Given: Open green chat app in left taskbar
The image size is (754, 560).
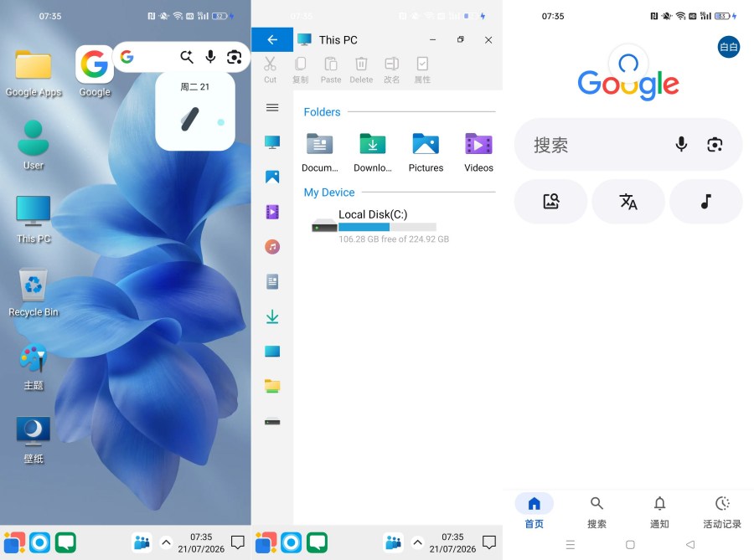Looking at the screenshot, I should 65,542.
